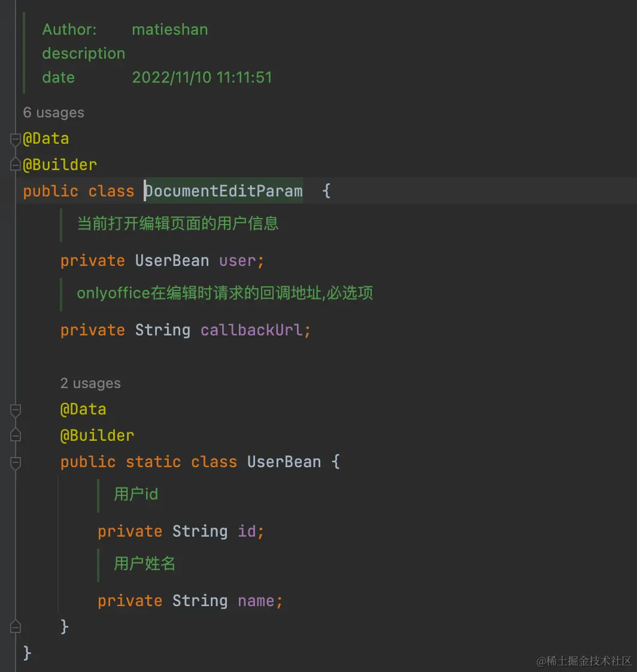Click the comment 当前打开编辑页面的用户信息

178,225
